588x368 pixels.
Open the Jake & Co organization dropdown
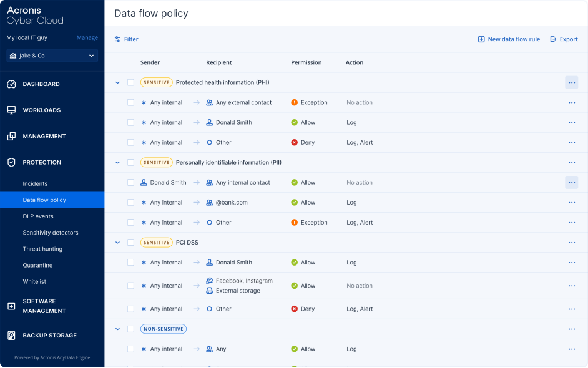(52, 56)
